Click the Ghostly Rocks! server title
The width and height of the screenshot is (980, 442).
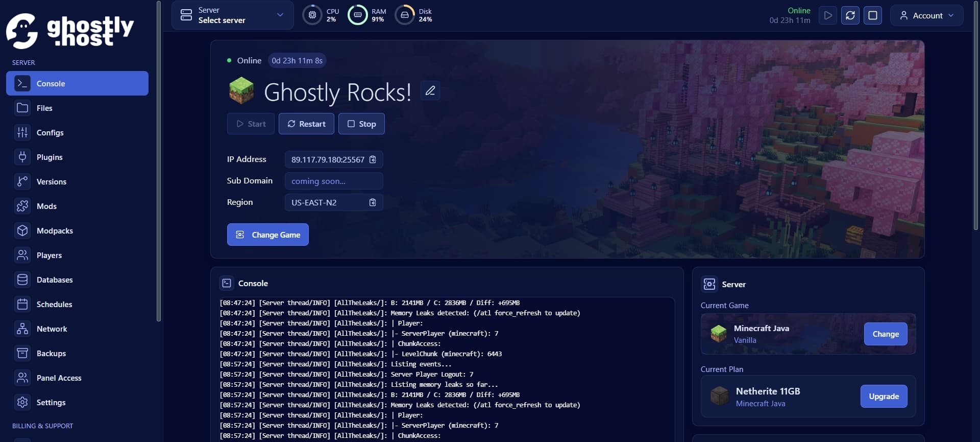(337, 92)
